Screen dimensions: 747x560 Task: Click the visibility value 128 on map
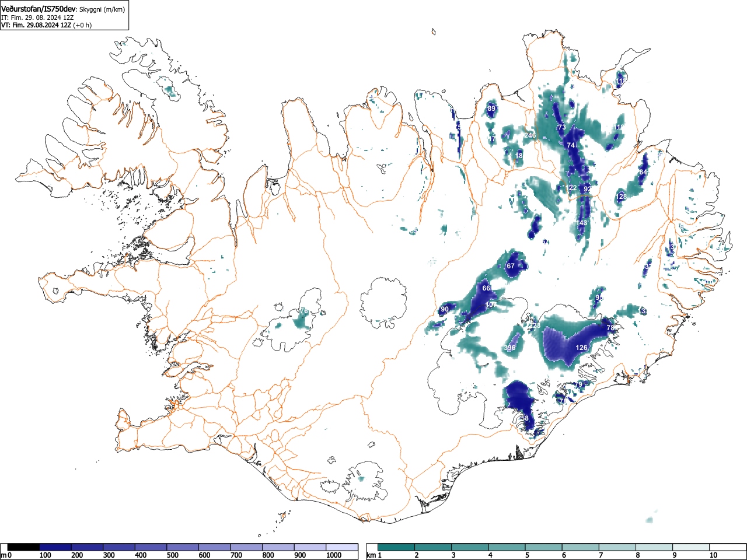point(622,197)
